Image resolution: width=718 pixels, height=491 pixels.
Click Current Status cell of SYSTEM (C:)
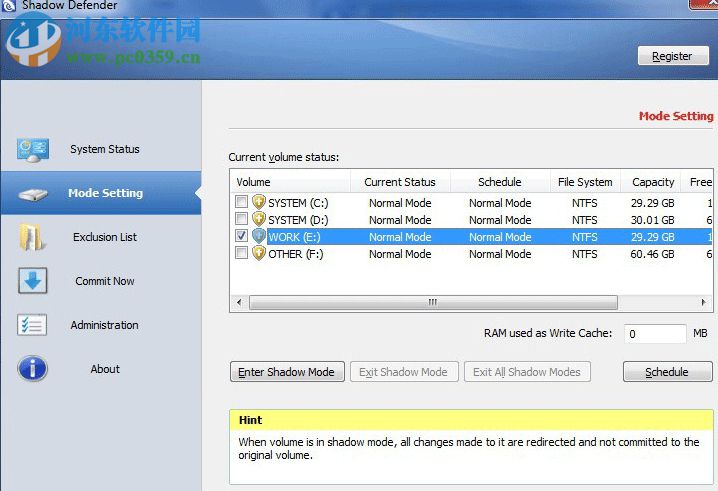point(400,203)
